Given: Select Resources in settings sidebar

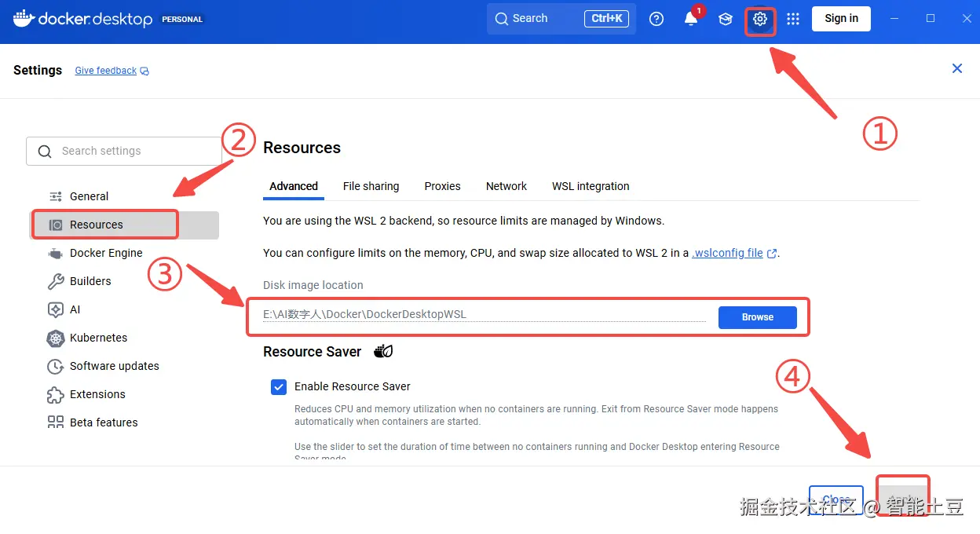Looking at the screenshot, I should (125, 225).
